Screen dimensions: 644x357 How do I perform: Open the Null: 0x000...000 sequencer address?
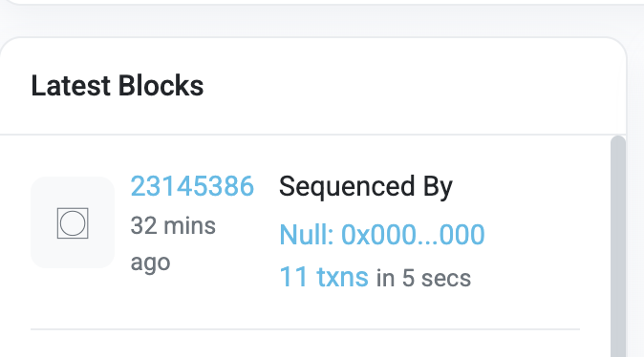tap(382, 235)
